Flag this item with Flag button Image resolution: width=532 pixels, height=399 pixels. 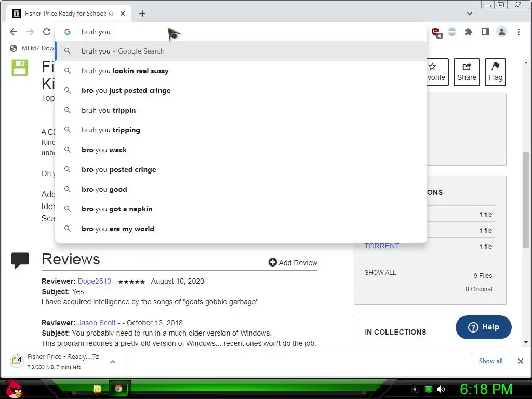click(495, 72)
